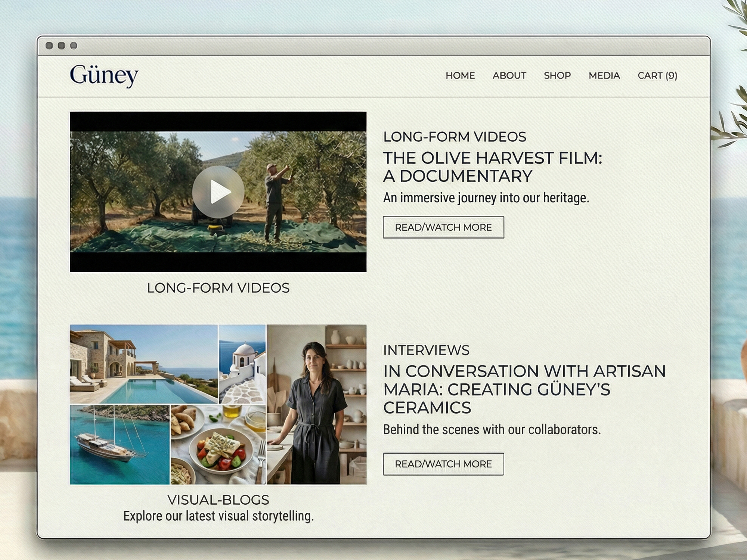
Task: Go to the ABOUT page
Action: pos(509,76)
